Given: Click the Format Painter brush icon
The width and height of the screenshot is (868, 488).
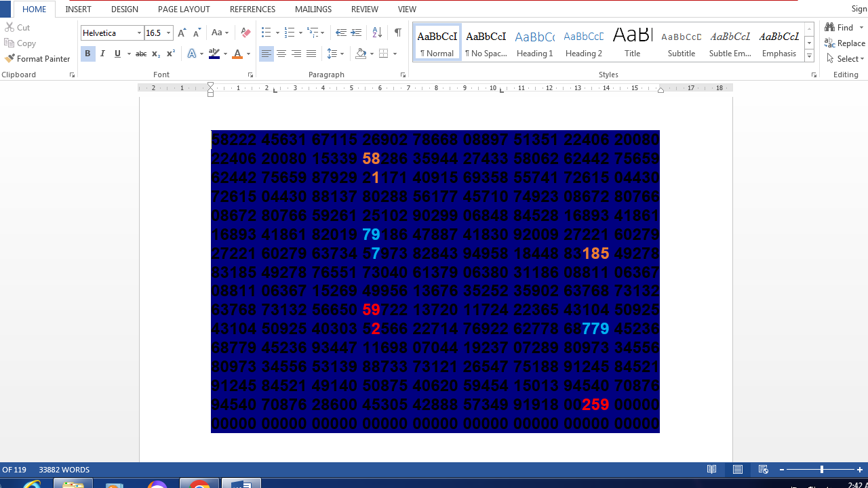Looking at the screenshot, I should [x=9, y=59].
